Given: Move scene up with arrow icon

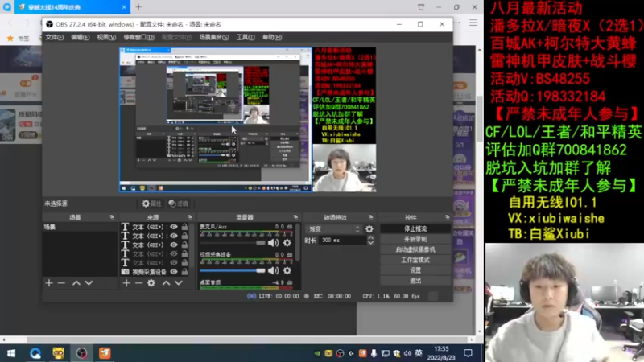Looking at the screenshot, I should coord(76,283).
